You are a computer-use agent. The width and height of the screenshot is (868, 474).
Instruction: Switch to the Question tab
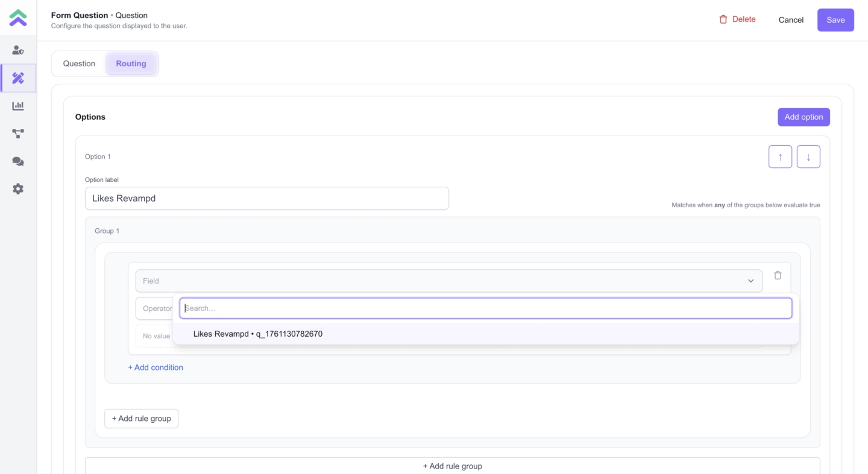pos(79,64)
